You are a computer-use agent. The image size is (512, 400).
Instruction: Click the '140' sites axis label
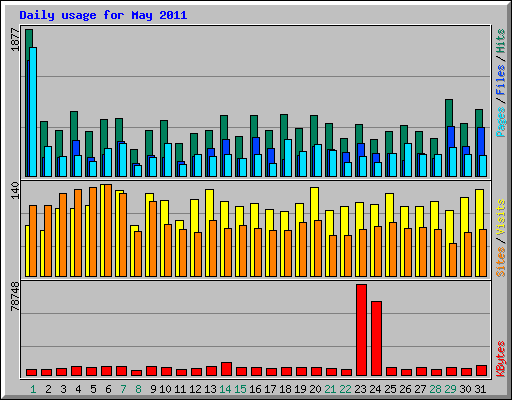pyautogui.click(x=16, y=191)
